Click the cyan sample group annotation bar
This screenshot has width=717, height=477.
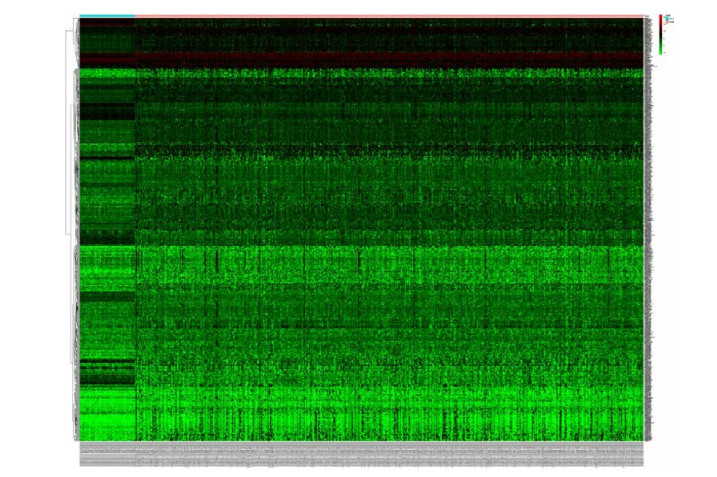coord(107,16)
